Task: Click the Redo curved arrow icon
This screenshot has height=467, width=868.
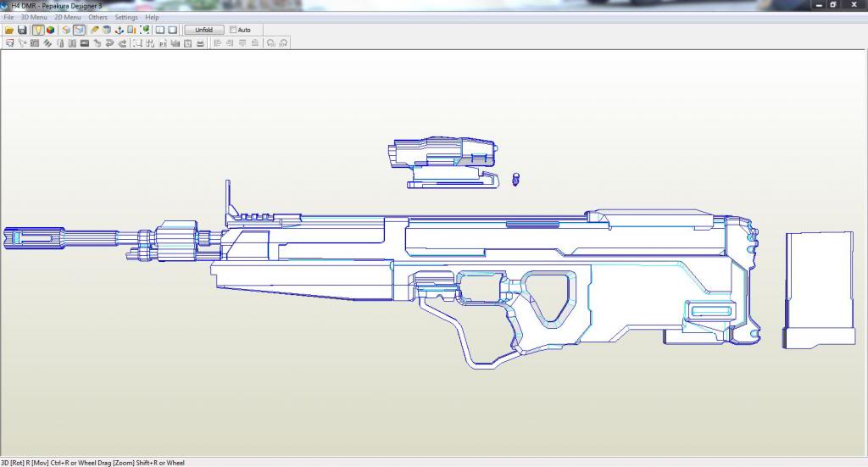Action: click(x=122, y=43)
